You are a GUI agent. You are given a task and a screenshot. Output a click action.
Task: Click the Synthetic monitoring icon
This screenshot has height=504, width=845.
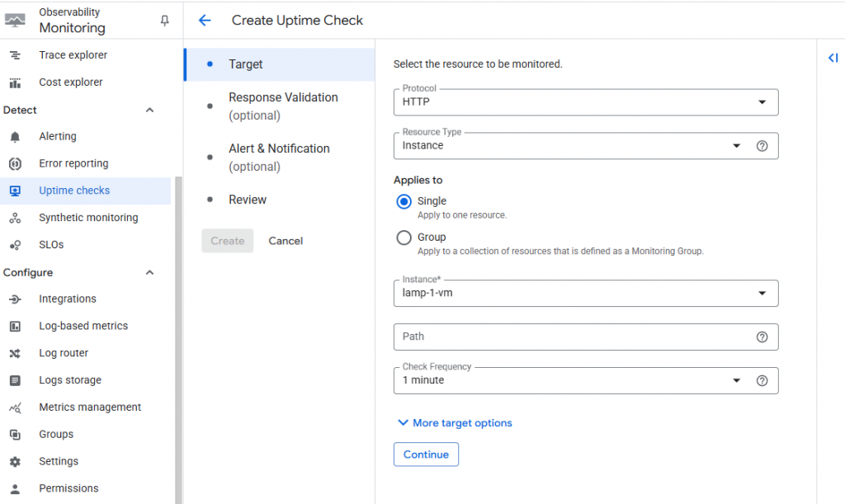(15, 218)
